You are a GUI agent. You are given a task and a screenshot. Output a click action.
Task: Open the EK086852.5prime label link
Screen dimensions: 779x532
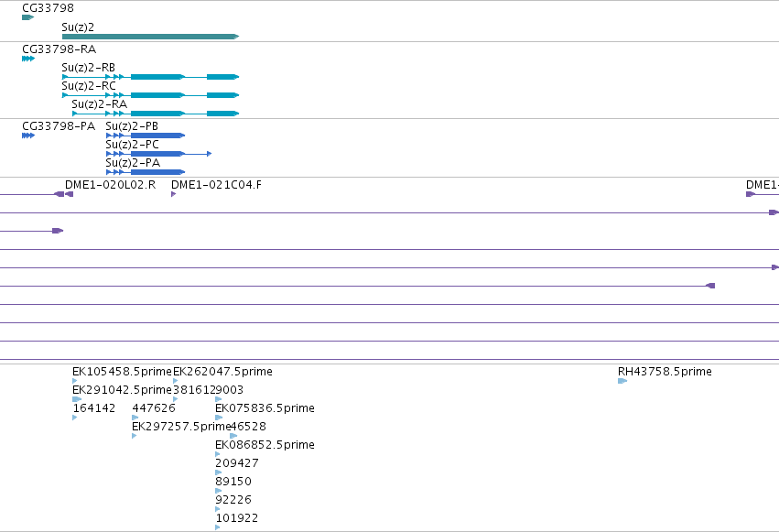pos(265,445)
